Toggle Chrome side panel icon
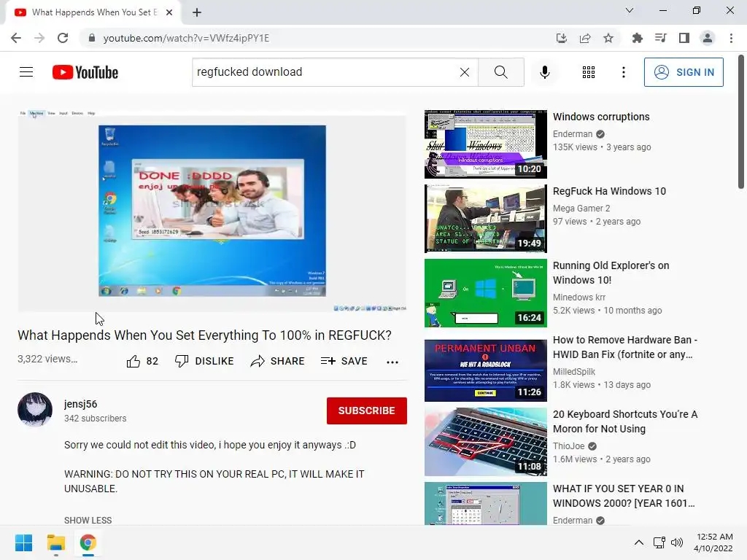 pyautogui.click(x=684, y=38)
